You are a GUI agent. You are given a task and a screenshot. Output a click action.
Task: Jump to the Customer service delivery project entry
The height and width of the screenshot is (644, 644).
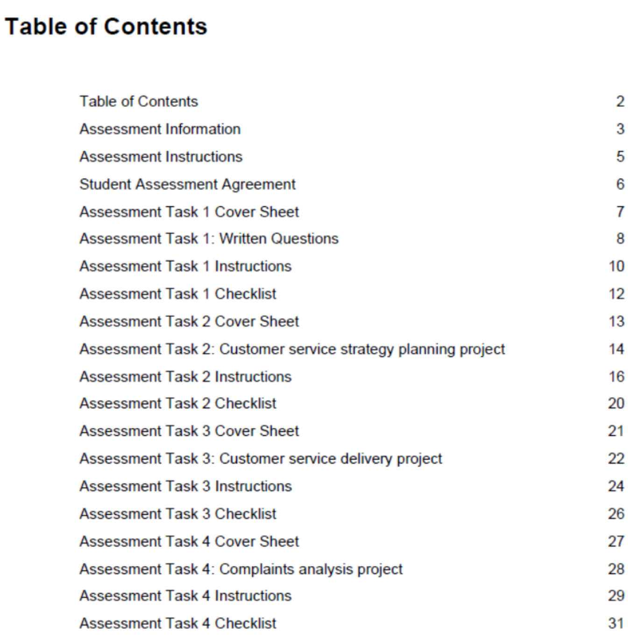pyautogui.click(x=261, y=459)
